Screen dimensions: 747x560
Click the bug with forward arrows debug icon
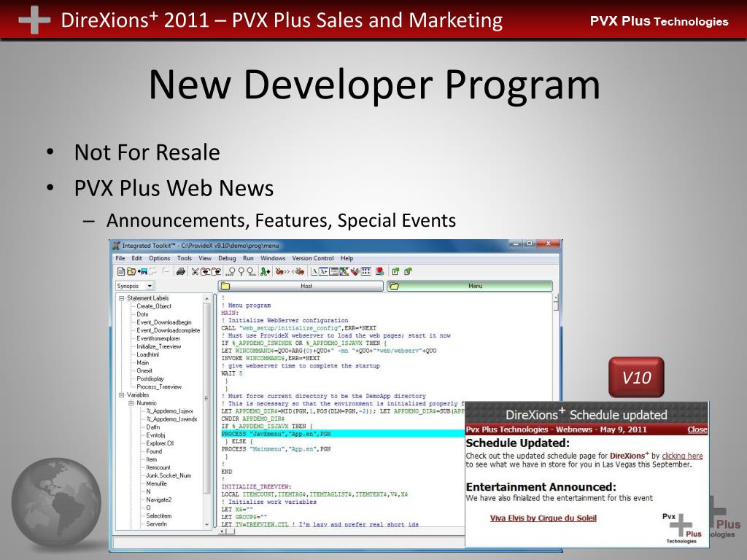click(x=282, y=271)
